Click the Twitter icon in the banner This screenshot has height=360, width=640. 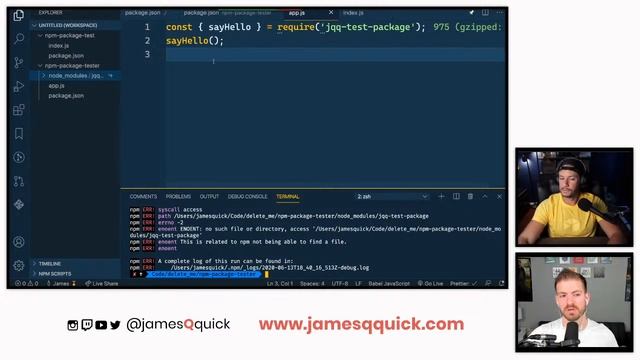click(115, 325)
